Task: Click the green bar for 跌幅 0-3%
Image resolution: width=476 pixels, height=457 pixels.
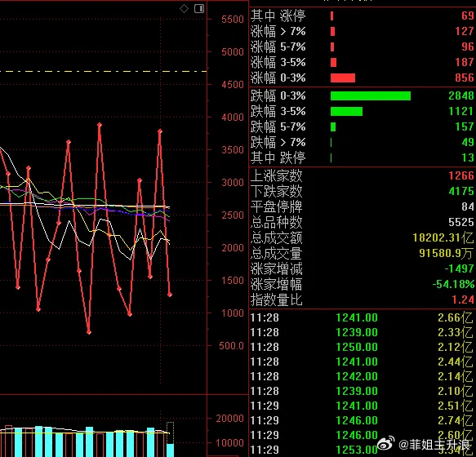Action: [x=371, y=96]
